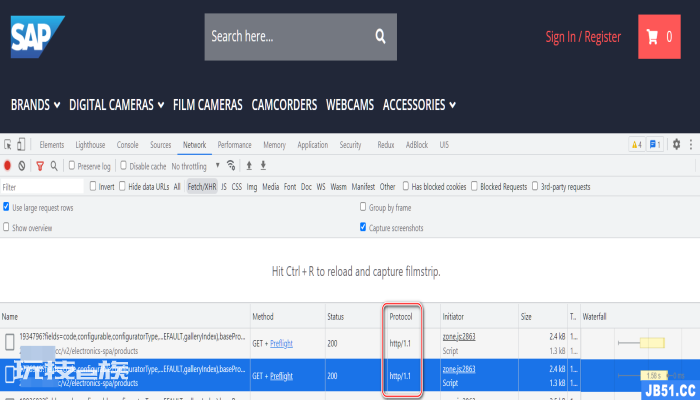This screenshot has height=400, width=700.
Task: Open WEBCAMS category
Action: (350, 105)
